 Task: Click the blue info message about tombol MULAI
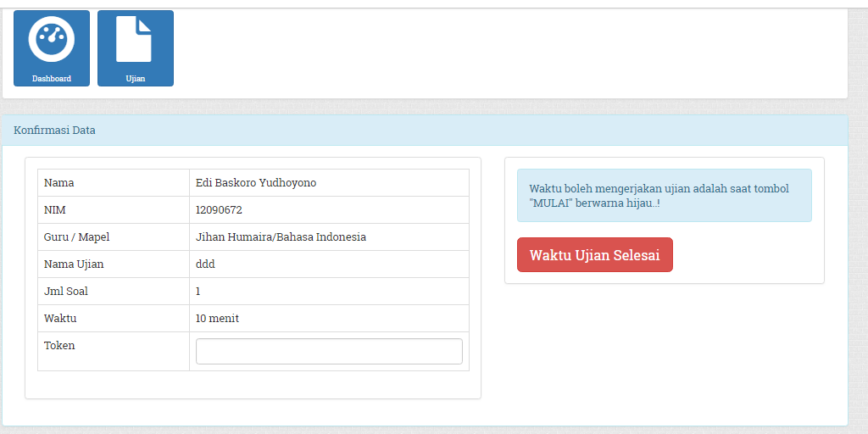coord(664,196)
